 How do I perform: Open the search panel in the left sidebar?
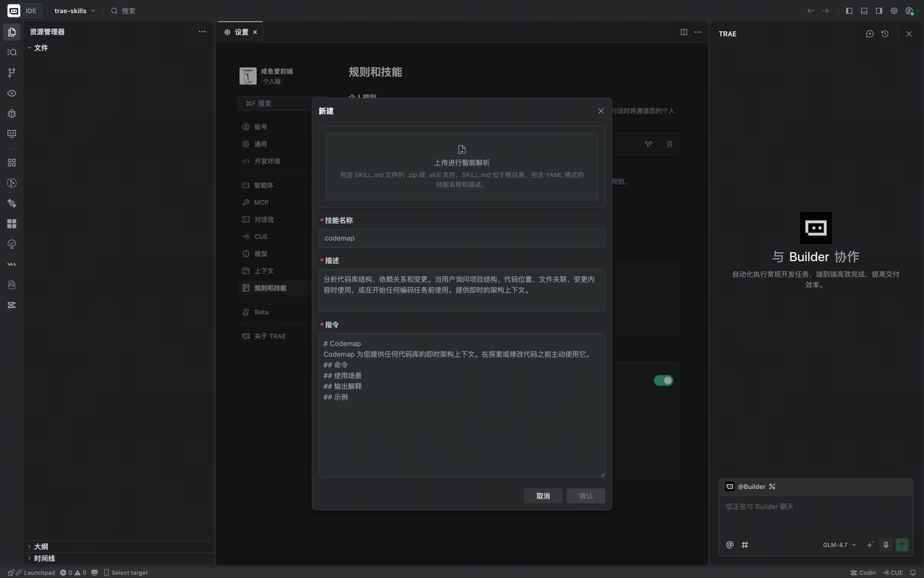click(11, 52)
